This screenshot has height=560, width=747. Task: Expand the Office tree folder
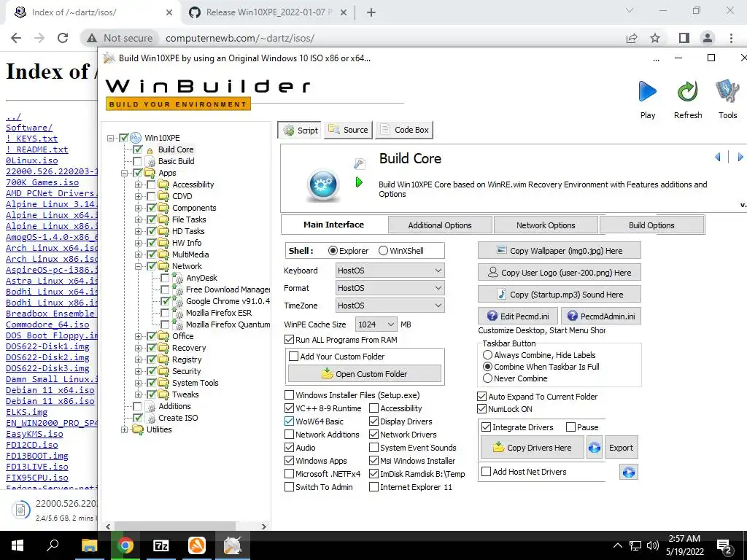point(138,336)
